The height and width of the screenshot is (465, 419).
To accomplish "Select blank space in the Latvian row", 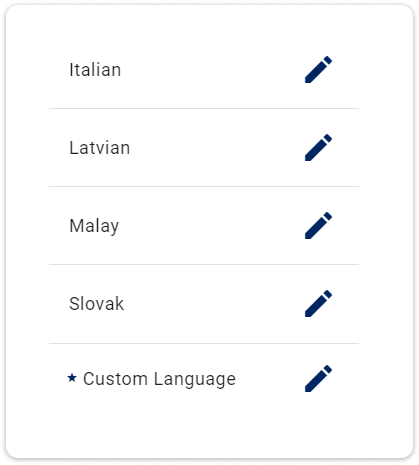I will tap(217, 148).
